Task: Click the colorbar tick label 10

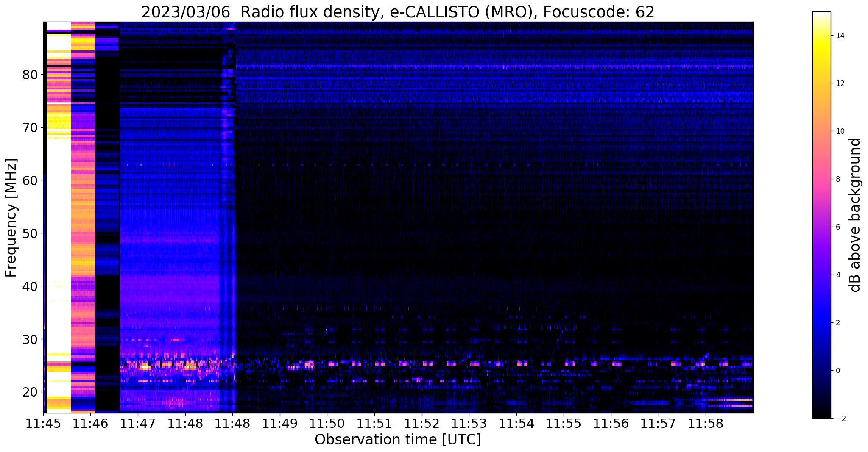Action: [840, 131]
